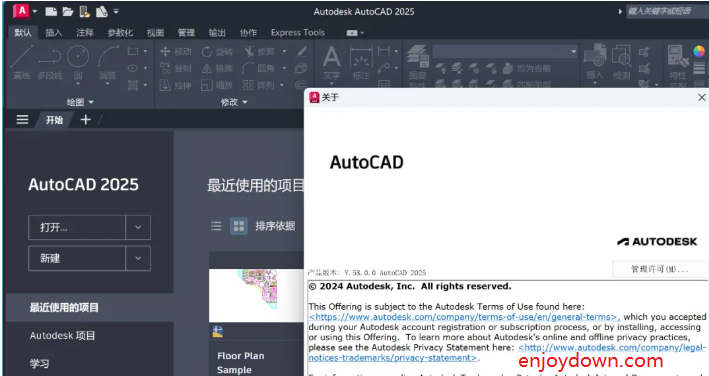
Task: Click the 标注 (Dimension) tool
Action: coord(361,62)
